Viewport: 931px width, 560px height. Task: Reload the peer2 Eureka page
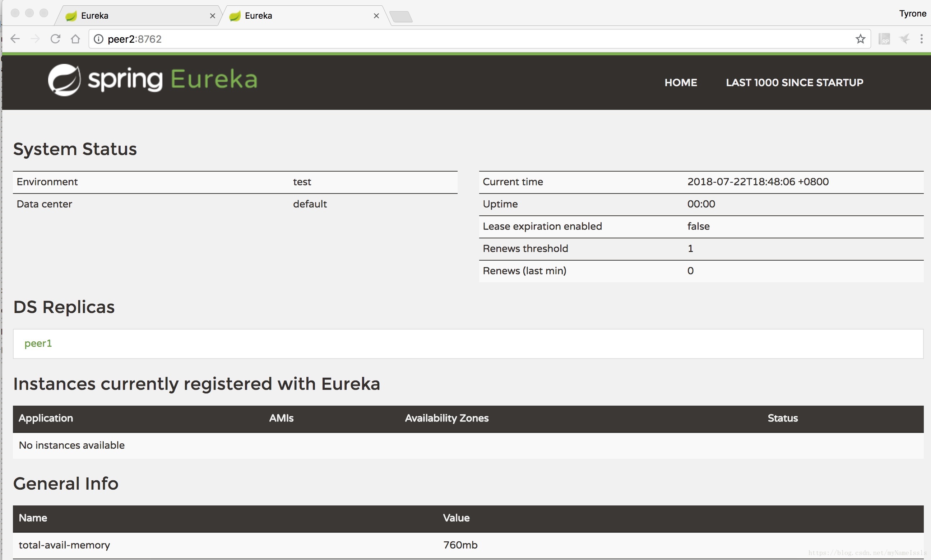[56, 39]
